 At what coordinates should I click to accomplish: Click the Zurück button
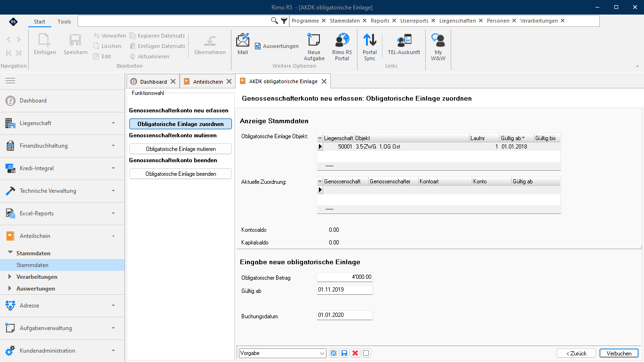576,353
